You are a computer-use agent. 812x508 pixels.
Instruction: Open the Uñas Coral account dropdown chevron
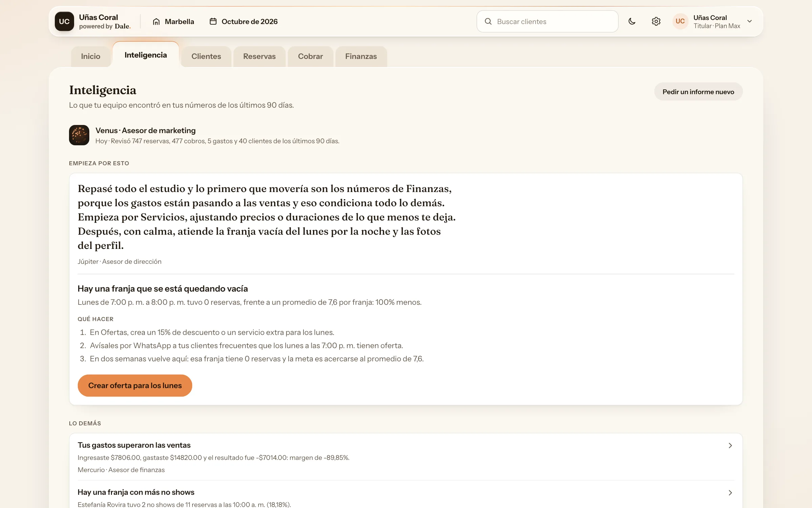[x=750, y=21]
